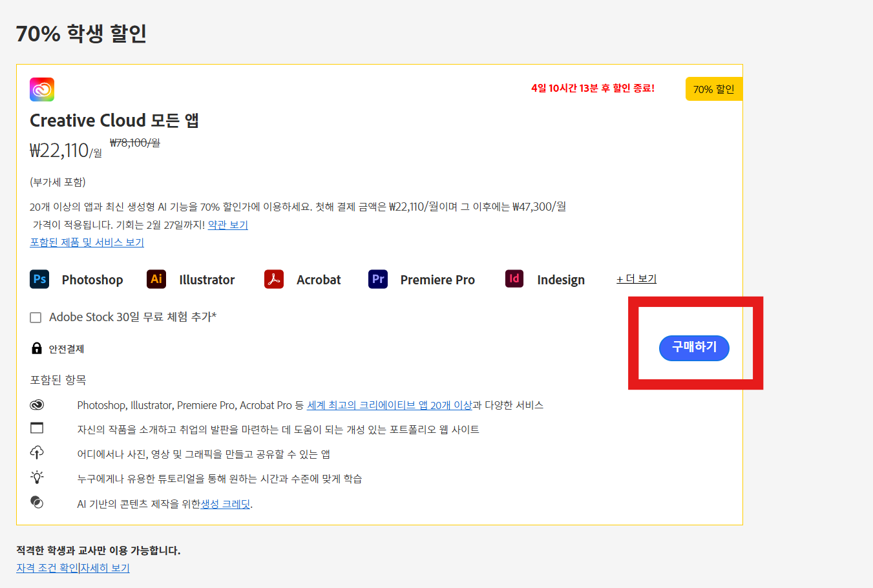Click the red 할인 종료 countdown text
This screenshot has width=873, height=588.
[x=593, y=88]
